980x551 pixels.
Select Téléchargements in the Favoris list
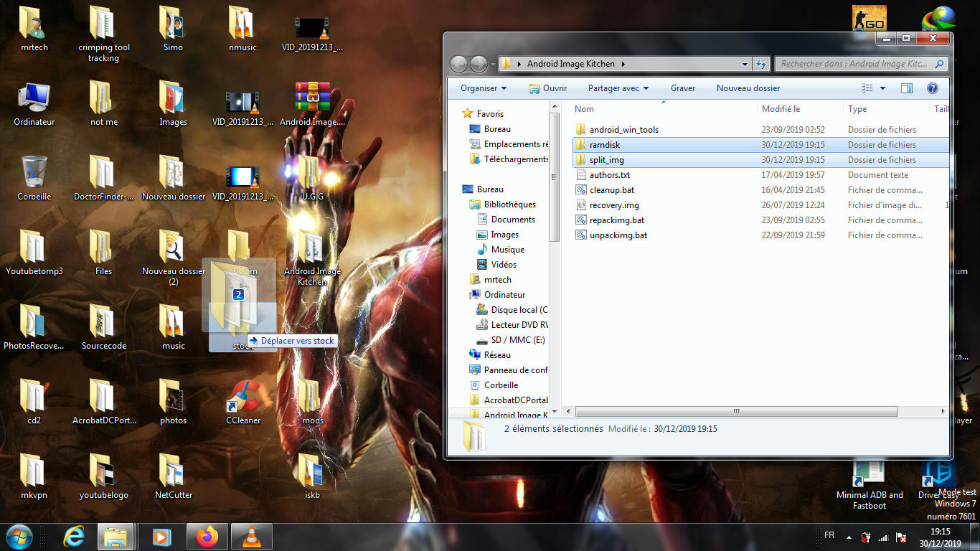click(x=515, y=159)
